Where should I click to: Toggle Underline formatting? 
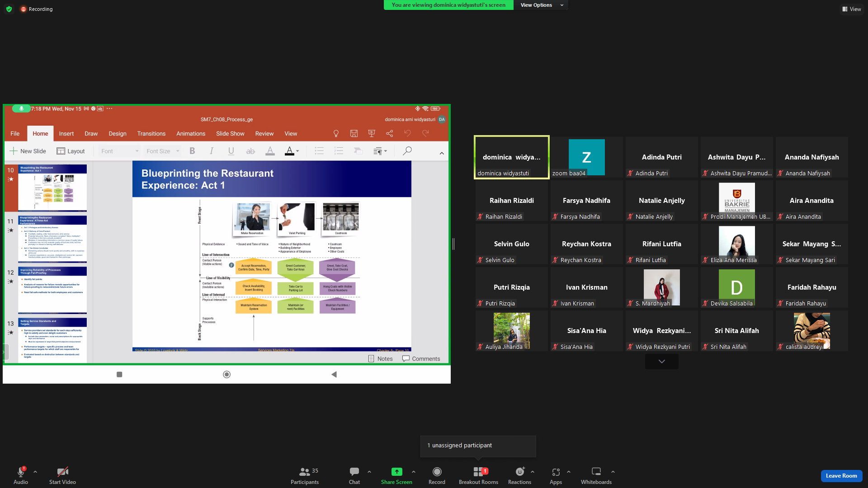coord(231,151)
